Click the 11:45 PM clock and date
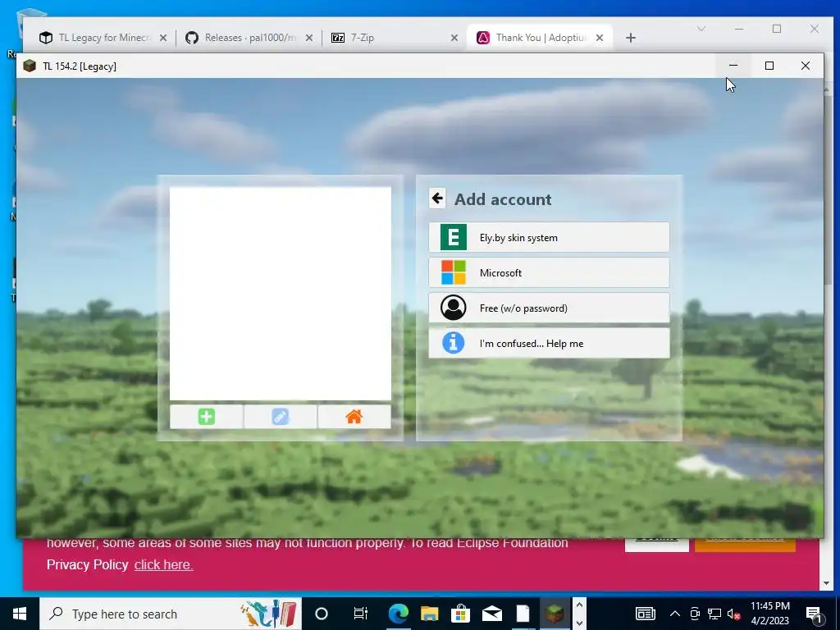 click(769, 614)
